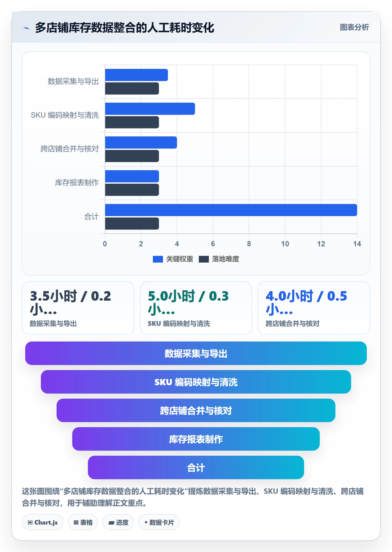
Task: Click the lightning icon beside the title
Action: click(x=27, y=28)
